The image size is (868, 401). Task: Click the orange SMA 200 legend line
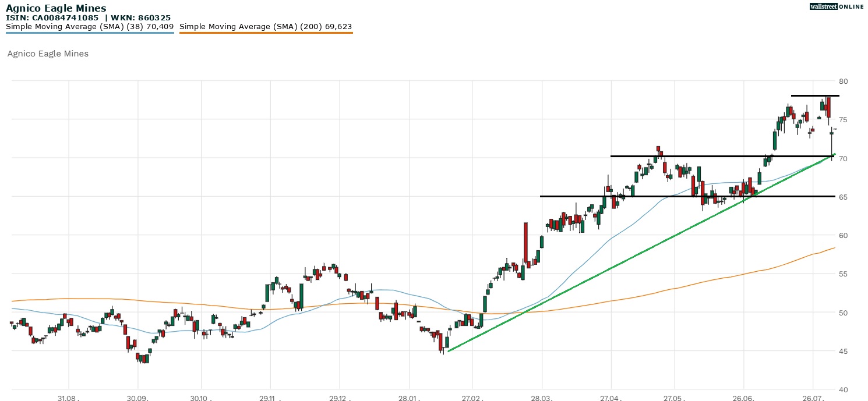[x=266, y=33]
